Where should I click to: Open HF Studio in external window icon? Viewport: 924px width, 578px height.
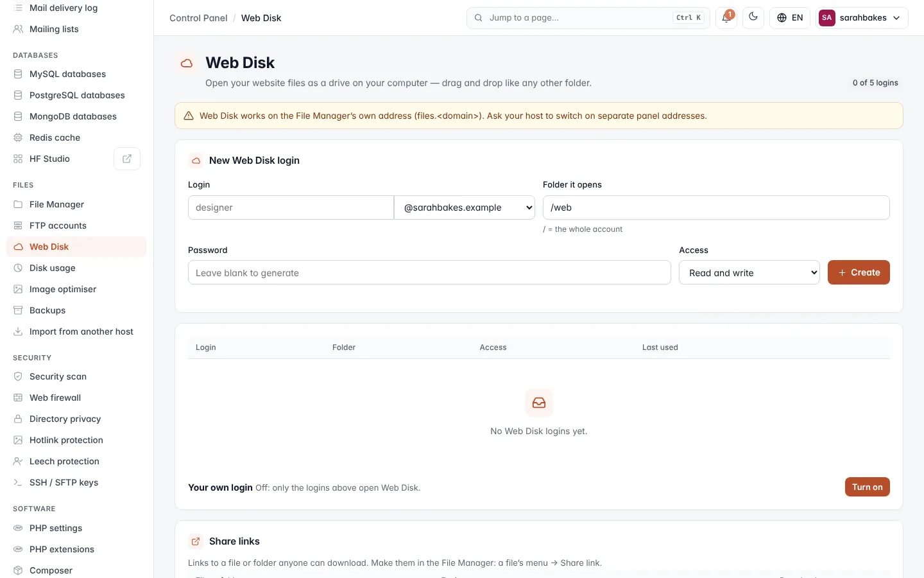[x=127, y=159]
